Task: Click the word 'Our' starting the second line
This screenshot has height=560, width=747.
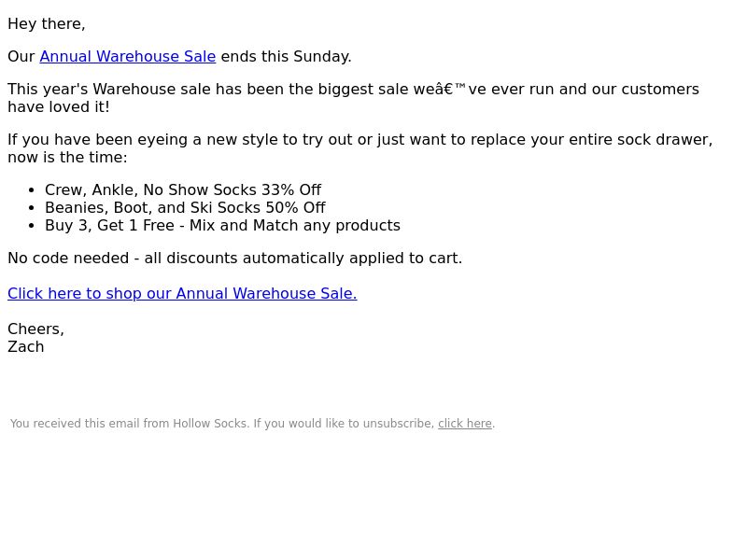Action: coord(21,57)
